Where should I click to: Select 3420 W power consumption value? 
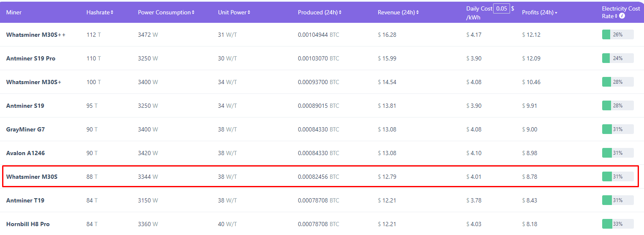(148, 153)
